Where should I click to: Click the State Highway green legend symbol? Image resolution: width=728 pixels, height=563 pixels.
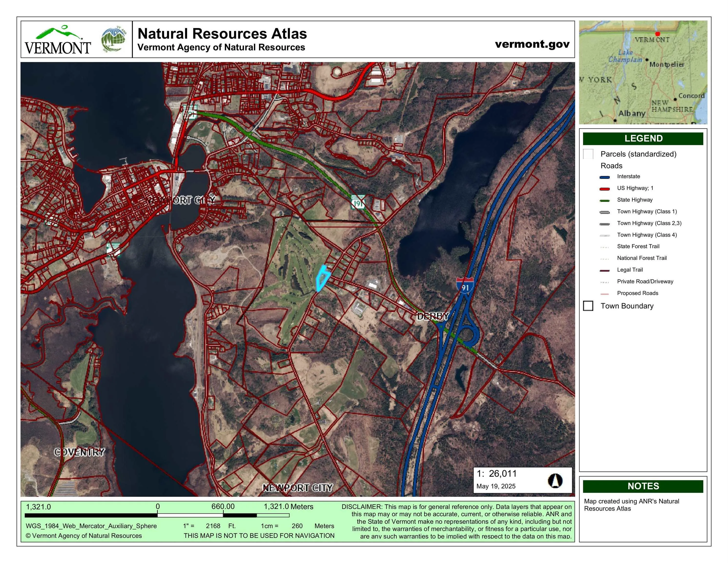(604, 200)
